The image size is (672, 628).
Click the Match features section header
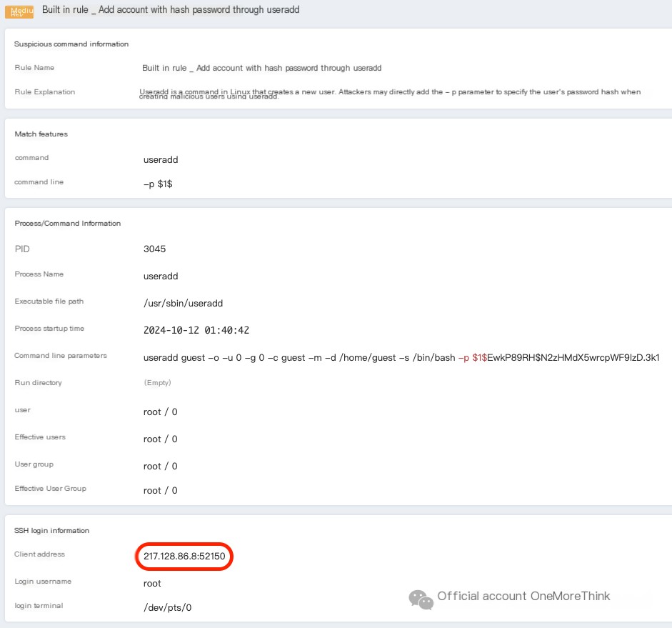click(x=41, y=134)
